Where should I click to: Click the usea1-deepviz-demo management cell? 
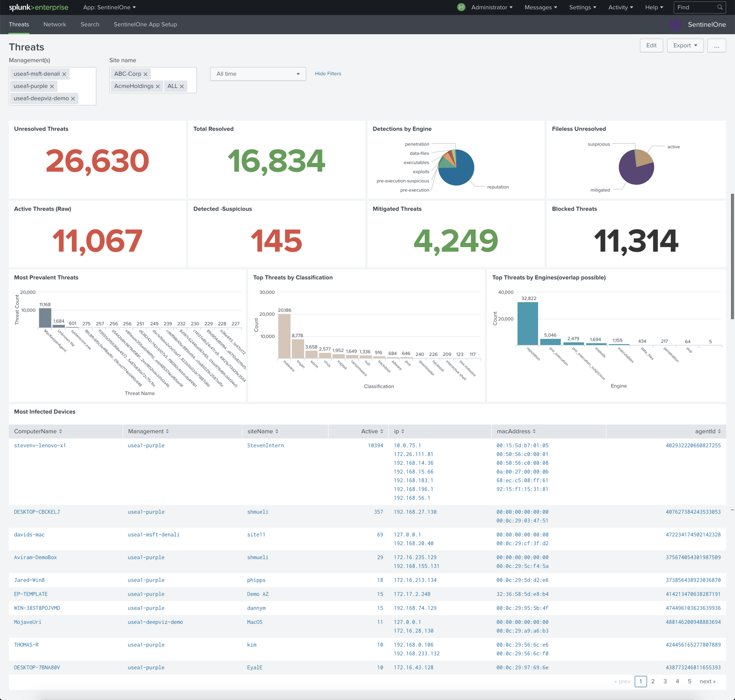155,622
